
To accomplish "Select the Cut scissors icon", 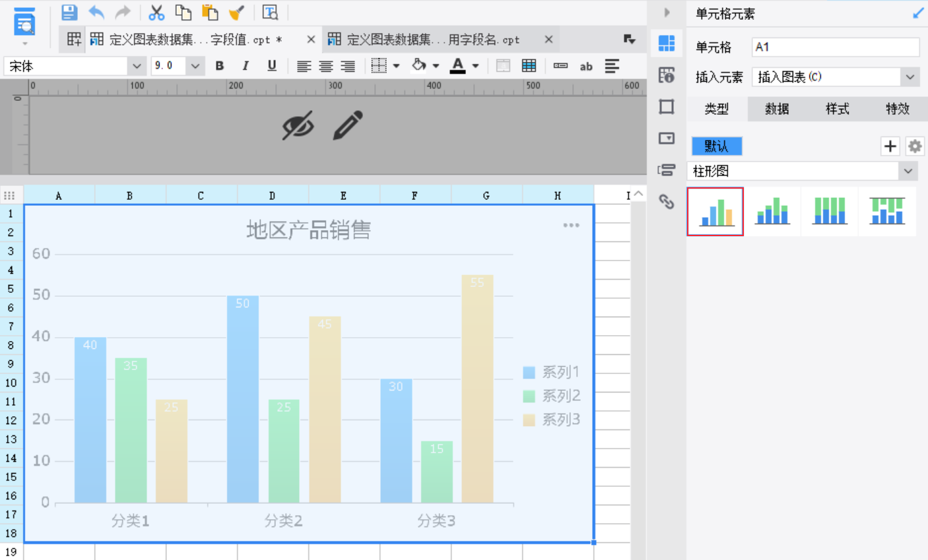I will tap(156, 13).
